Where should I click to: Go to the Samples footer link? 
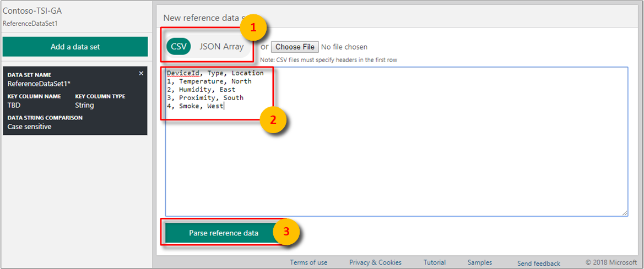point(479,262)
